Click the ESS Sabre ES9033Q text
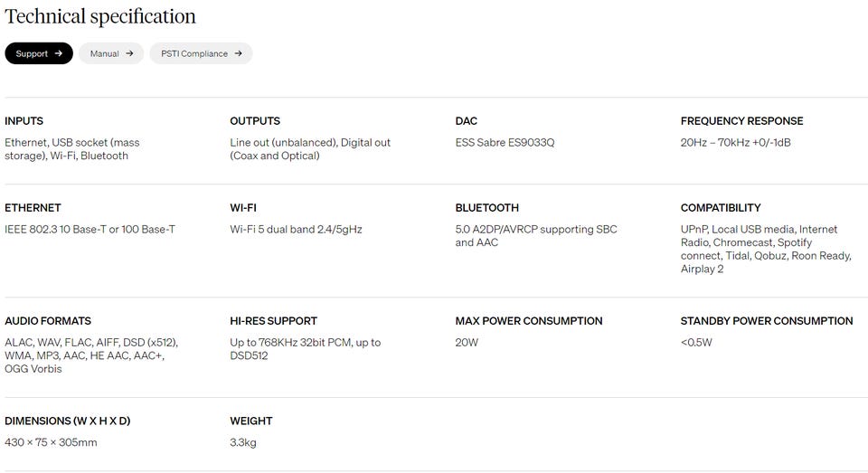The width and height of the screenshot is (868, 473). tap(505, 143)
